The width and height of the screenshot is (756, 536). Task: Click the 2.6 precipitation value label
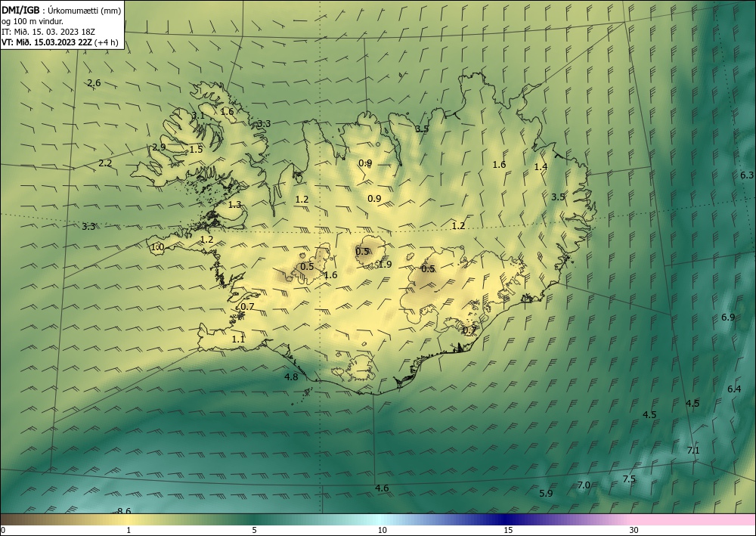click(94, 83)
